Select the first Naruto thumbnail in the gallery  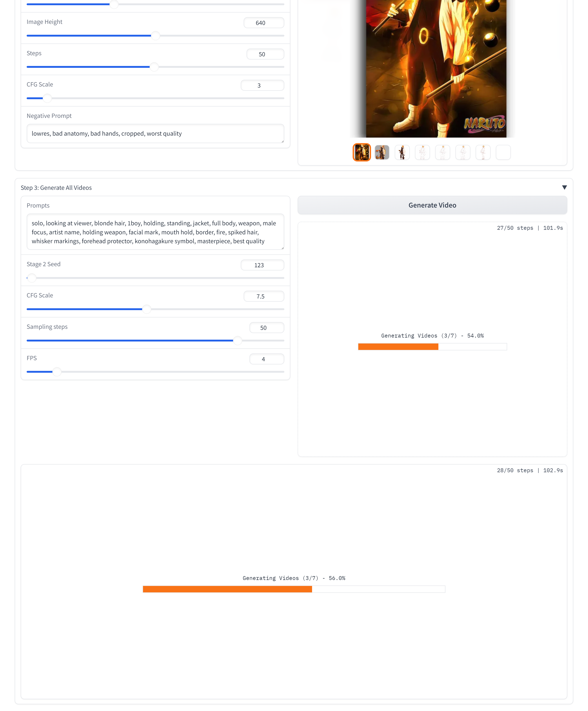click(362, 152)
